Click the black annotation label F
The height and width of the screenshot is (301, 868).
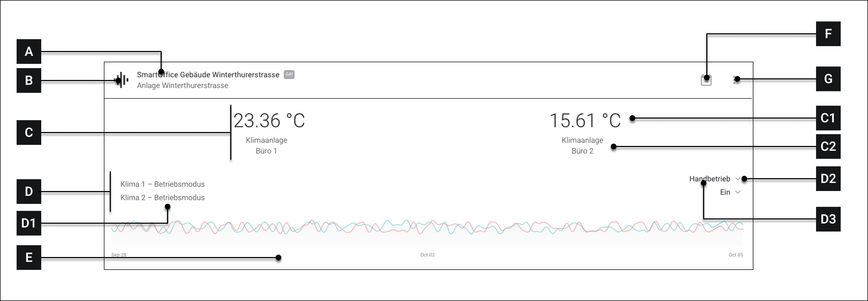(x=828, y=34)
